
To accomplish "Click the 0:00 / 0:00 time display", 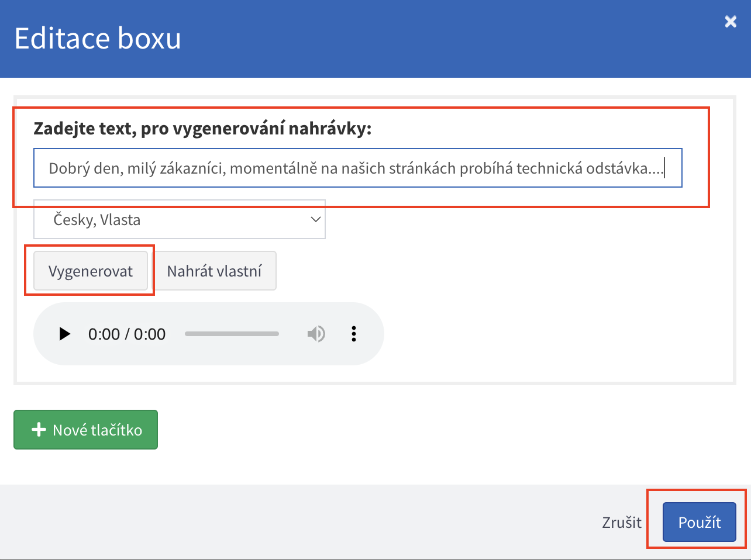I will coord(127,334).
